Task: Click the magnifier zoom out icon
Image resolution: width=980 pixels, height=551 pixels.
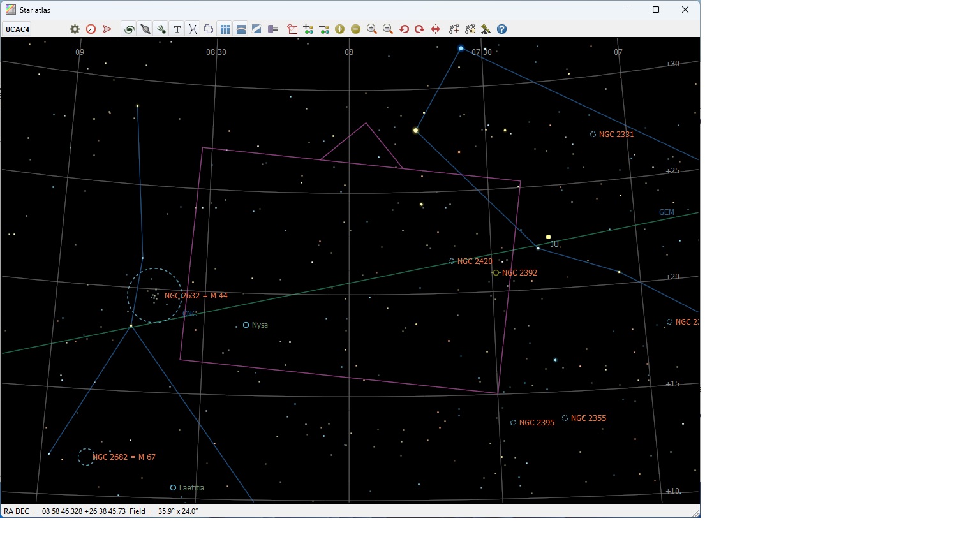Action: click(388, 29)
